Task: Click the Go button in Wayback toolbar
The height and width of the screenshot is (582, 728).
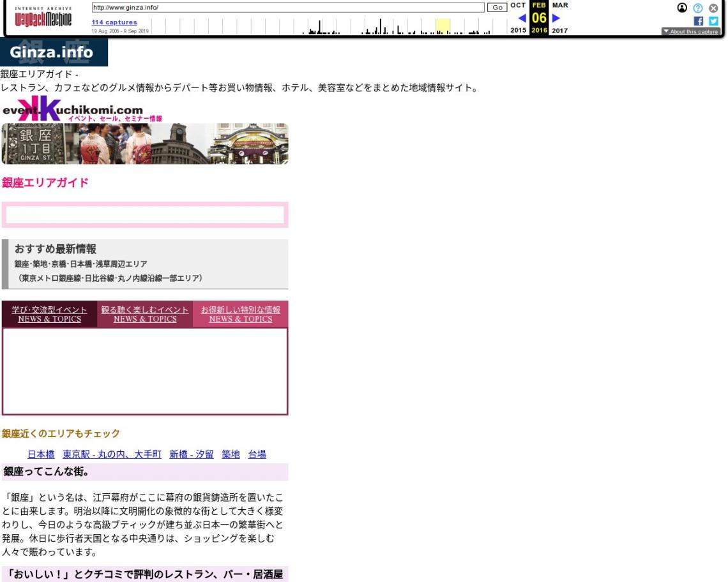Action: point(497,8)
